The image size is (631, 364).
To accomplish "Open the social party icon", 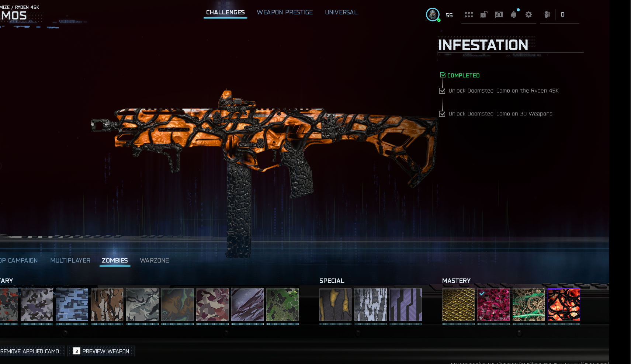I will pos(547,15).
